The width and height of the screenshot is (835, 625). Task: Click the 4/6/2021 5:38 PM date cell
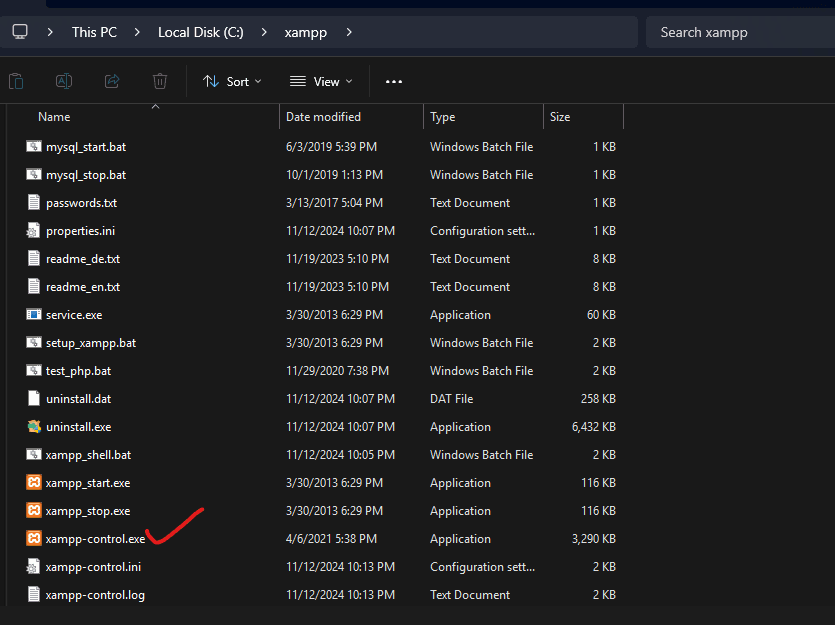pos(331,539)
